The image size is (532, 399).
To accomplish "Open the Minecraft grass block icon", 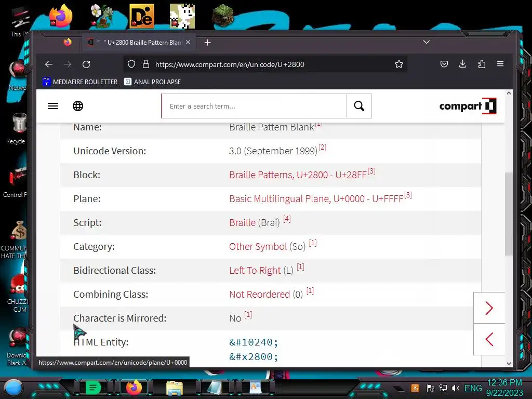I will click(x=223, y=16).
